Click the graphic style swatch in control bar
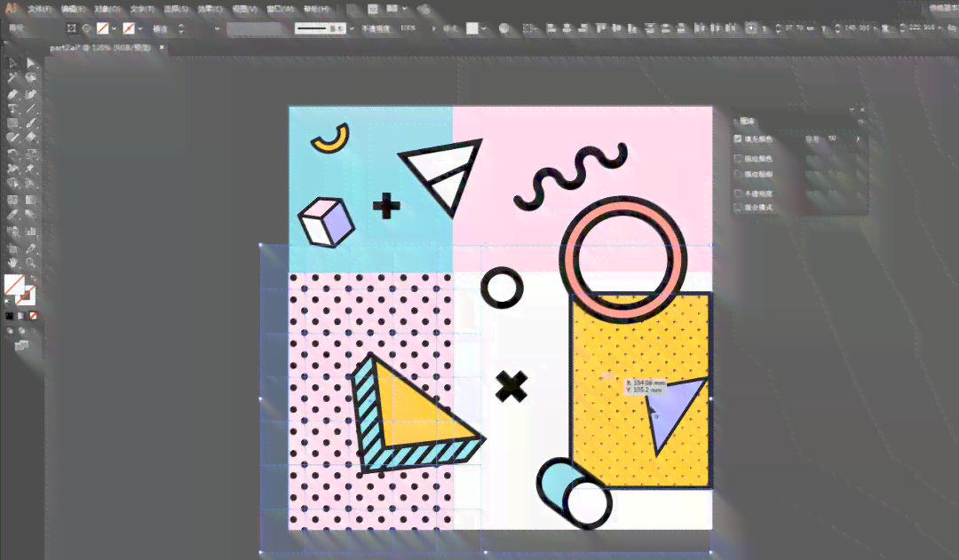The width and height of the screenshot is (959, 560). pos(472,28)
